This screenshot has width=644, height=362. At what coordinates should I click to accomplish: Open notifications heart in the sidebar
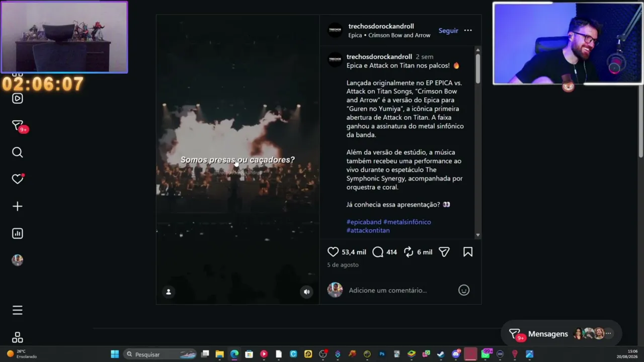(18, 179)
